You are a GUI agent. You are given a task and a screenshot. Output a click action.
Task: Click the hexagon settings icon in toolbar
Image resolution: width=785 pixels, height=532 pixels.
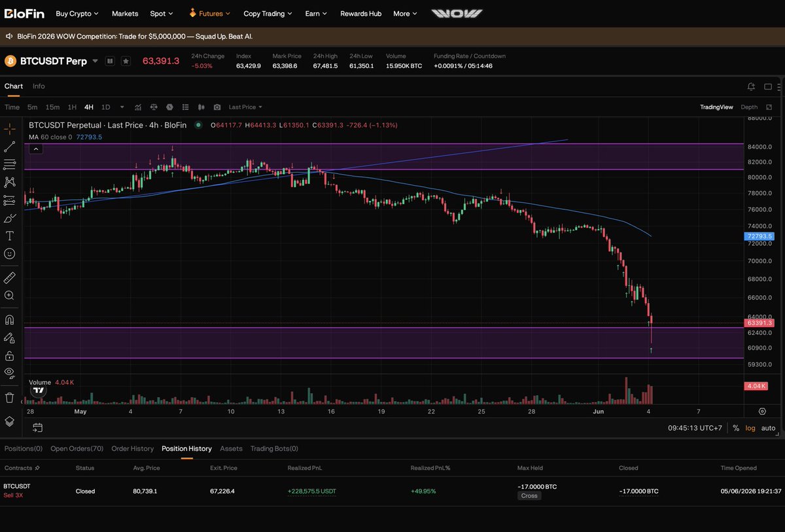[169, 107]
